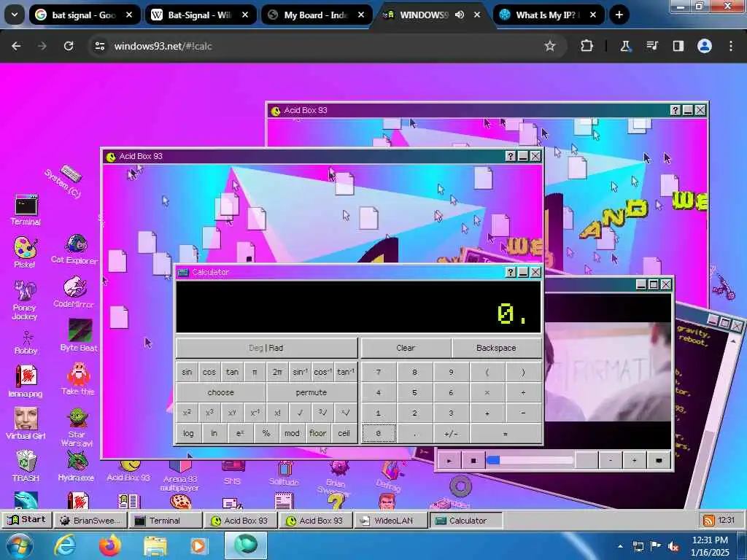
Task: Open the Piskel desktop icon
Action: (x=25, y=252)
